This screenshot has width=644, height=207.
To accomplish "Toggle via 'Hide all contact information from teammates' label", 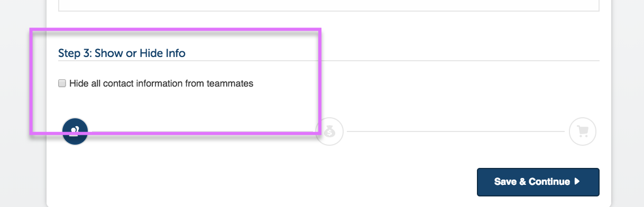I will 161,83.
